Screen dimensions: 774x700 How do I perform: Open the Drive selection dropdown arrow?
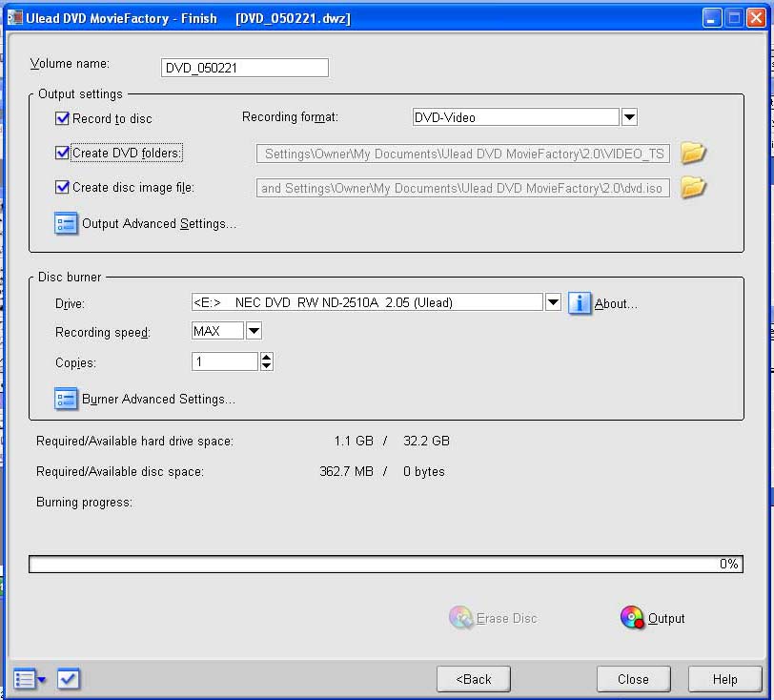click(x=553, y=301)
